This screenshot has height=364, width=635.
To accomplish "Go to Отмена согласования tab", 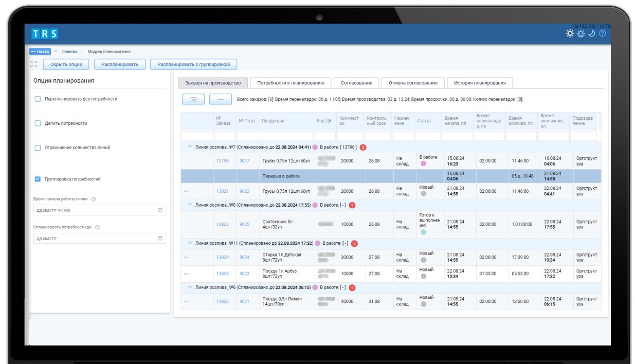I will pos(413,83).
